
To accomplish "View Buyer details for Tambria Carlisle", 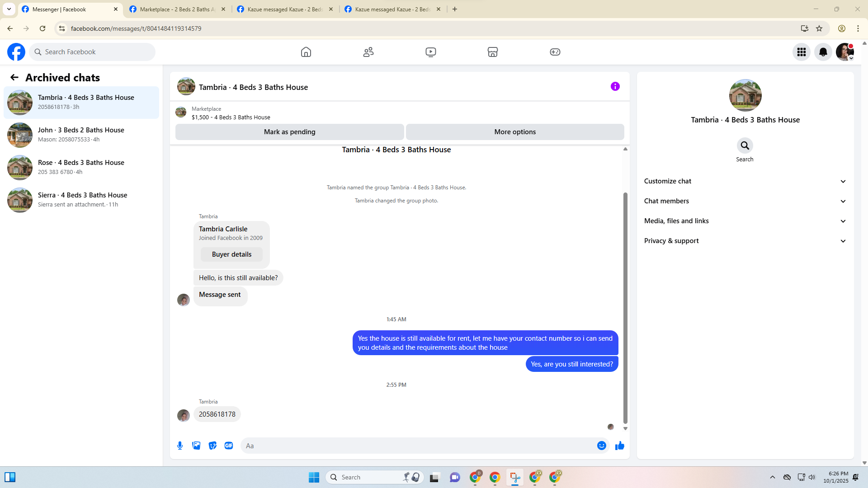I will click(231, 254).
